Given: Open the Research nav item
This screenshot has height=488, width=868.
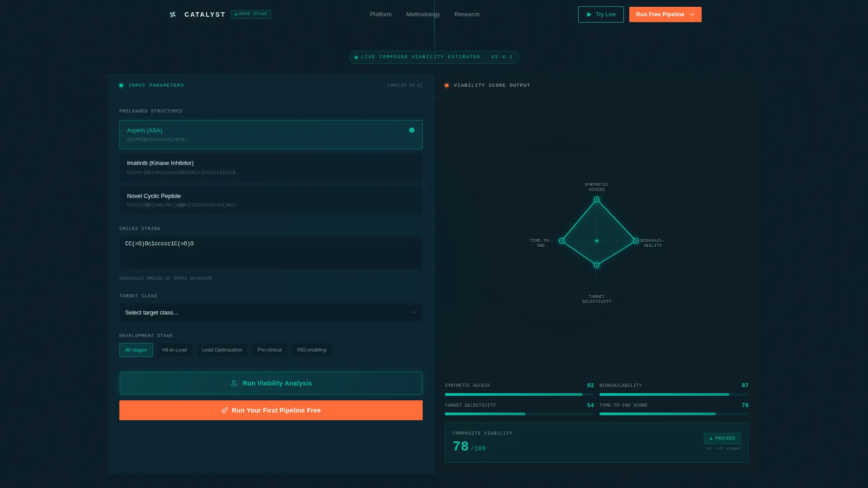Looking at the screenshot, I should (x=467, y=14).
